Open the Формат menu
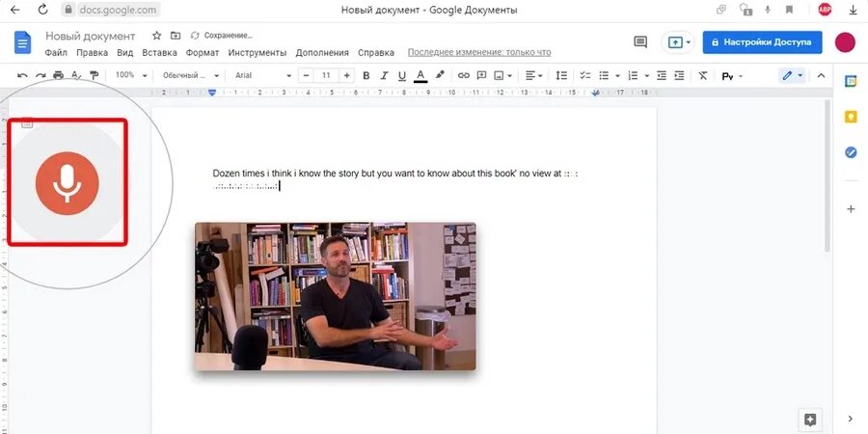Viewport: 868px width, 434px height. (203, 53)
